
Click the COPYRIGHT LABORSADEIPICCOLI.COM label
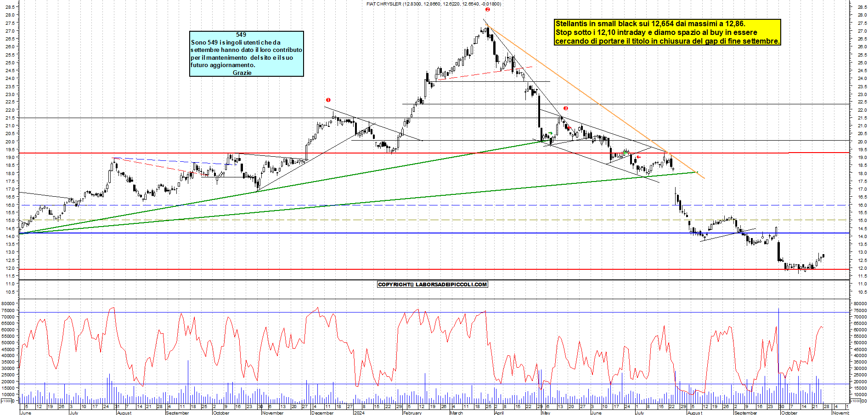pyautogui.click(x=432, y=284)
